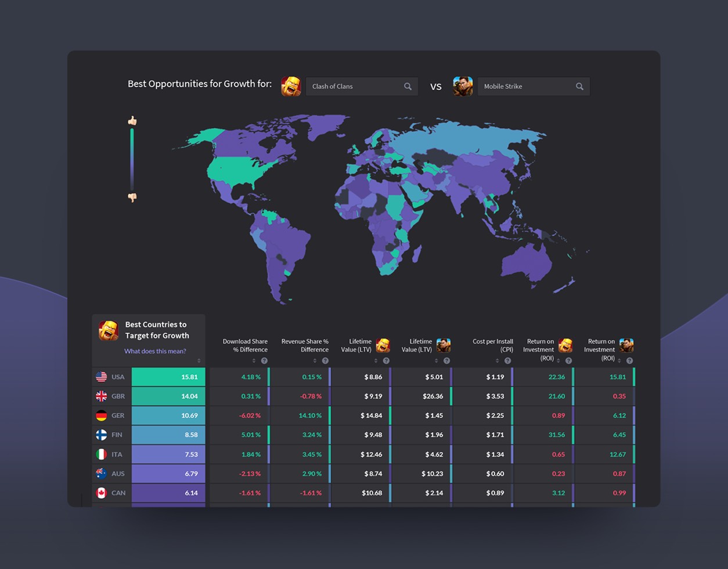Sort the Cost per Install column
This screenshot has width=728, height=569.
497,361
